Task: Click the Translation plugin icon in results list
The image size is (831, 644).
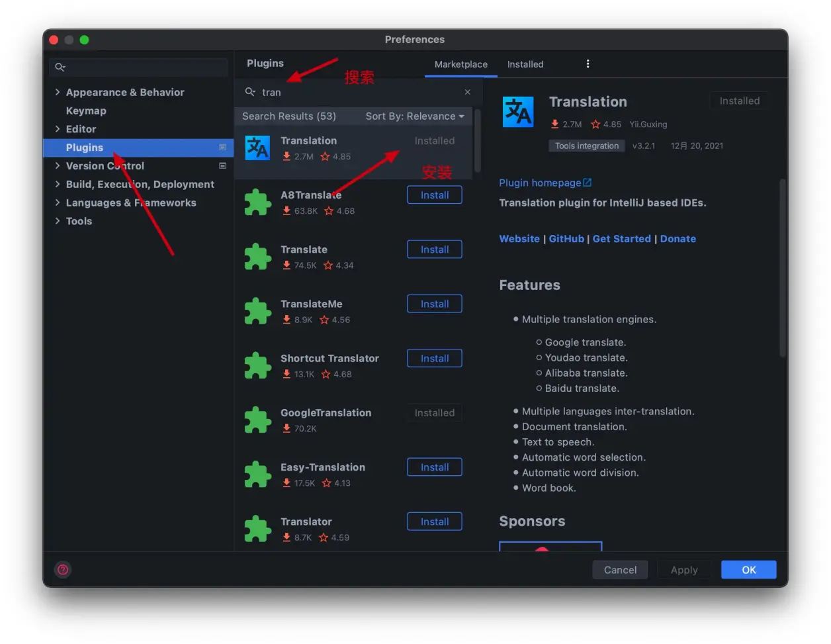Action: (257, 148)
